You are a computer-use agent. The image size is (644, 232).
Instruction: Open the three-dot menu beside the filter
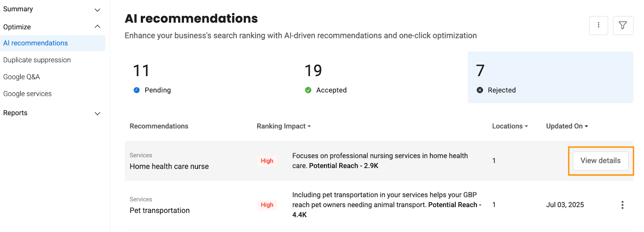[599, 25]
